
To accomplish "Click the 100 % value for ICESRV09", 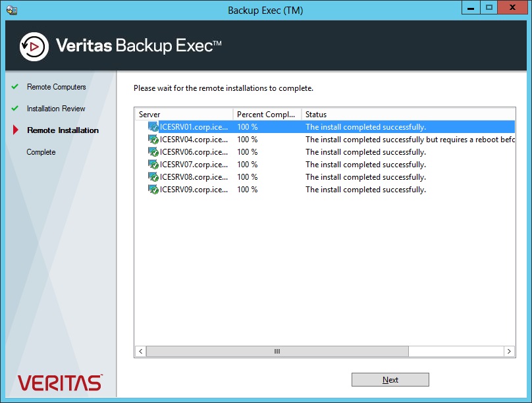I will [x=248, y=190].
